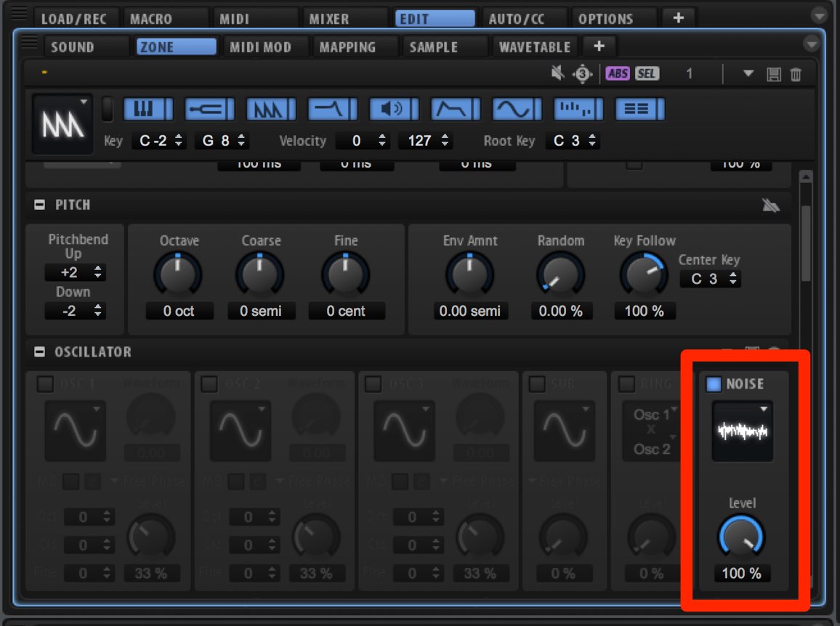This screenshot has width=840, height=626.
Task: Click the Octave knob
Action: 178,275
